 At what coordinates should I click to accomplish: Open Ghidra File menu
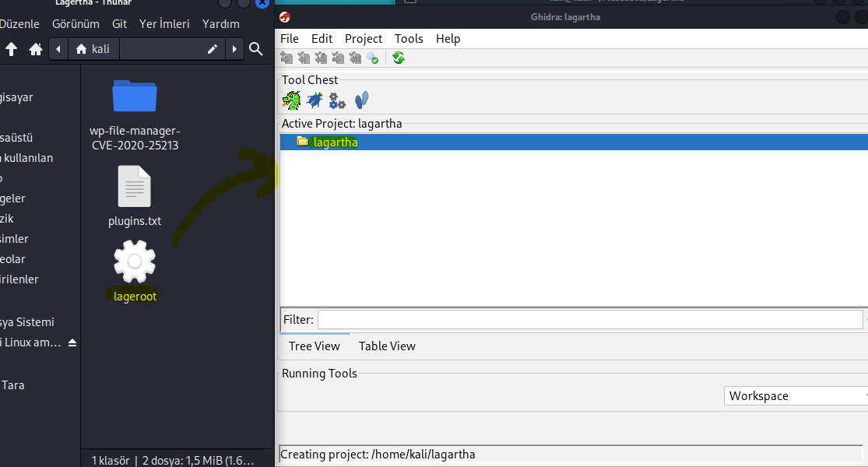289,39
